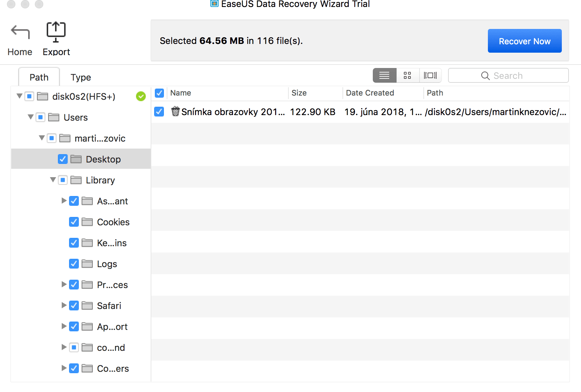This screenshot has width=581, height=392.
Task: Click the As...ant folder icon
Action: tap(87, 201)
